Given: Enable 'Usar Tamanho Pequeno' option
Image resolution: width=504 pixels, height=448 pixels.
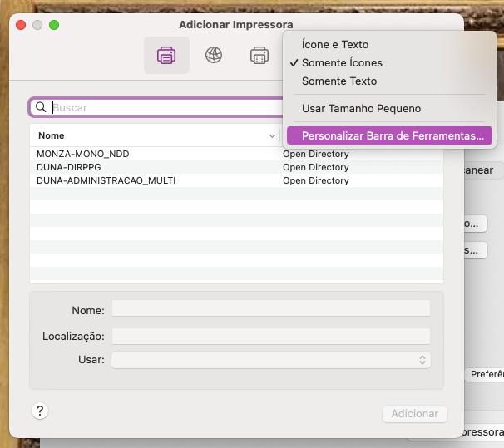Looking at the screenshot, I should [361, 108].
